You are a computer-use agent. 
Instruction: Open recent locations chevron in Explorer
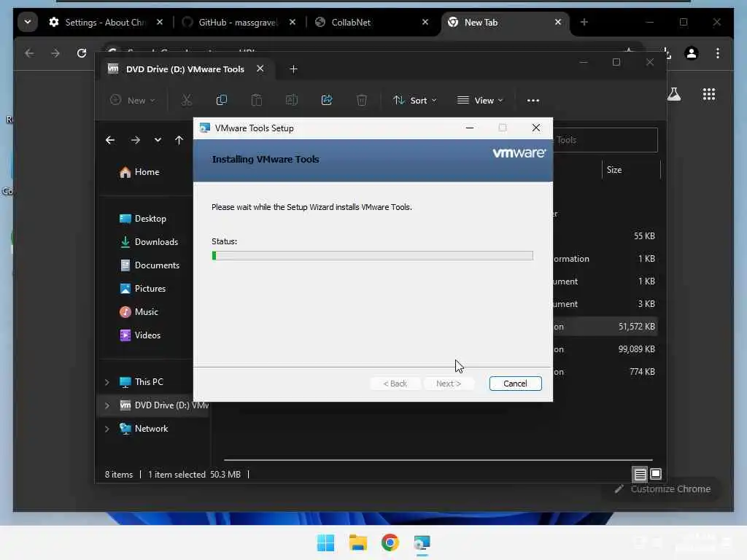point(158,140)
